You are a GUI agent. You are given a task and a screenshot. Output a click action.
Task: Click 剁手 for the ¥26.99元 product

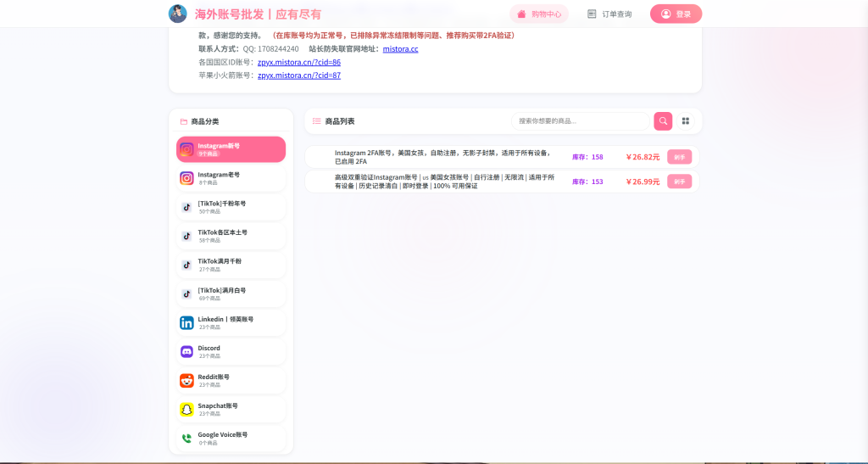tap(679, 182)
